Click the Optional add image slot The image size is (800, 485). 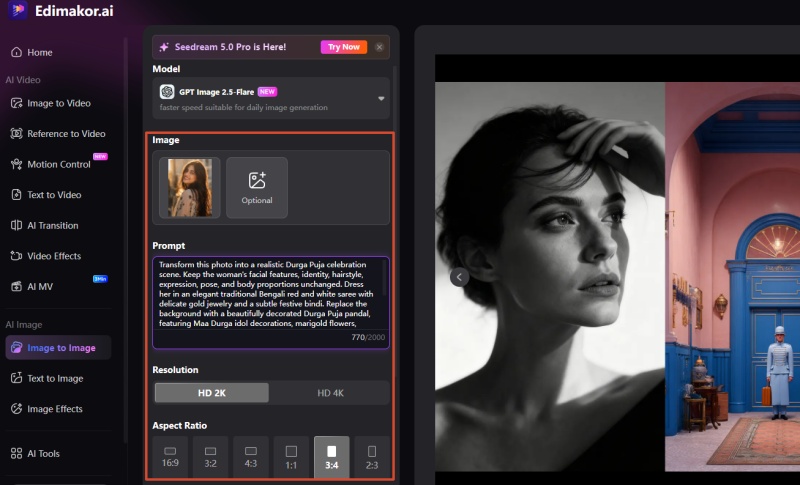coord(257,188)
